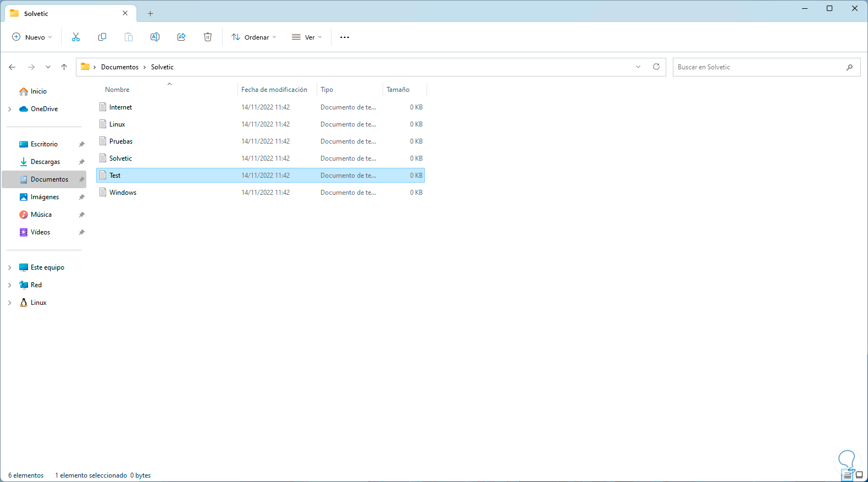The image size is (868, 482).
Task: Unpin Descargas using its pin icon
Action: (82, 162)
